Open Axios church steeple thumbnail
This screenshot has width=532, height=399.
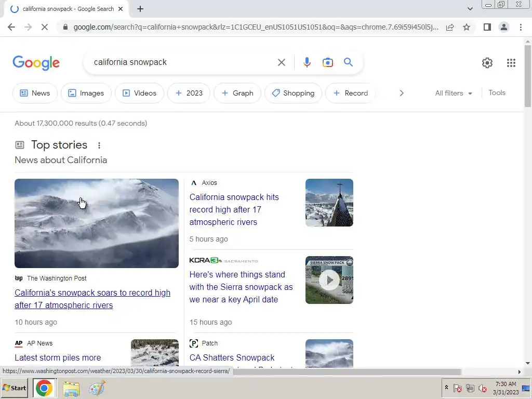coord(329,203)
